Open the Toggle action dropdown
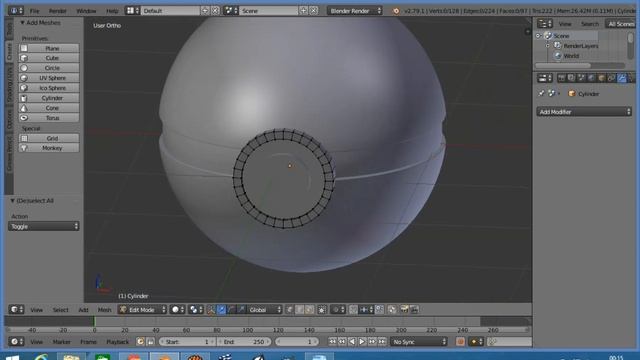The image size is (640, 360). [43, 227]
